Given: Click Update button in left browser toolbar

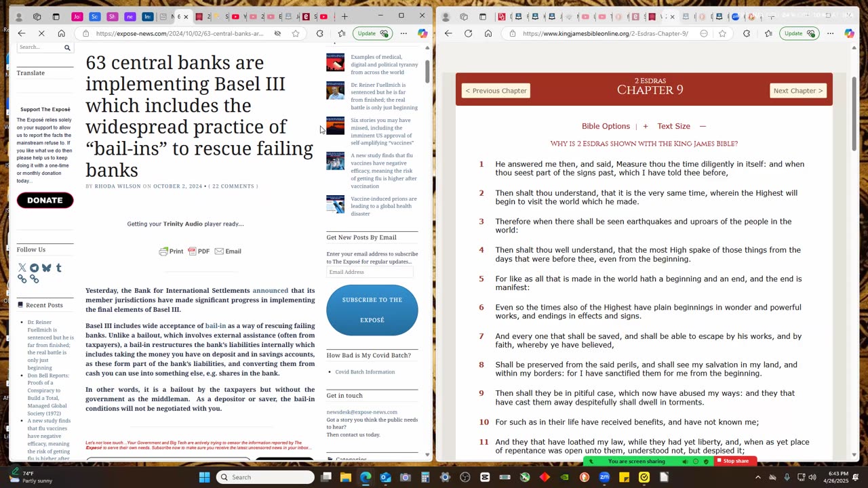Looking at the screenshot, I should (374, 33).
